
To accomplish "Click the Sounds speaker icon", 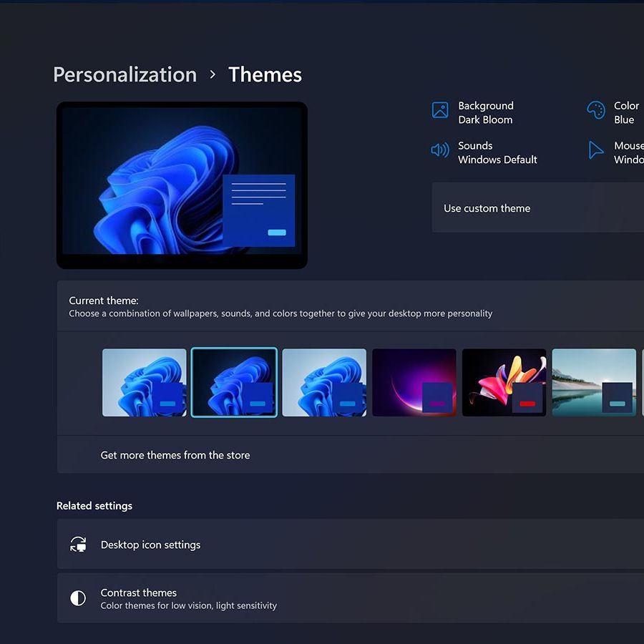I will click(x=439, y=150).
